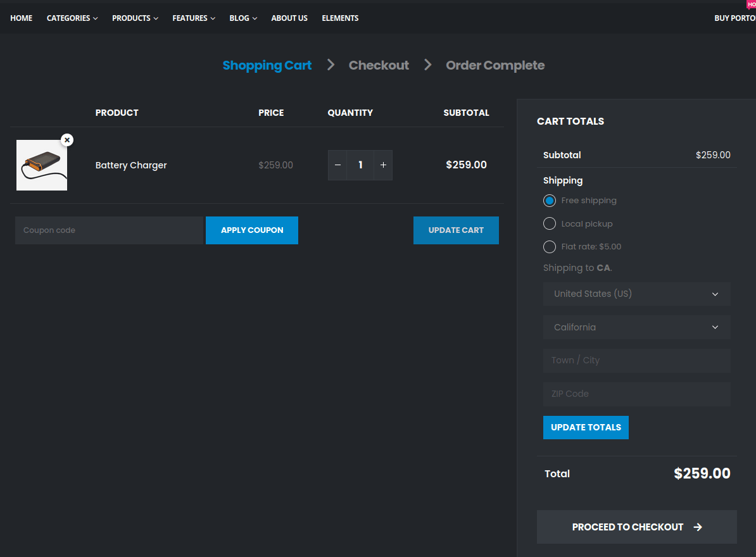Remove Battery Charger using the X icon
The image size is (756, 557).
tap(67, 140)
